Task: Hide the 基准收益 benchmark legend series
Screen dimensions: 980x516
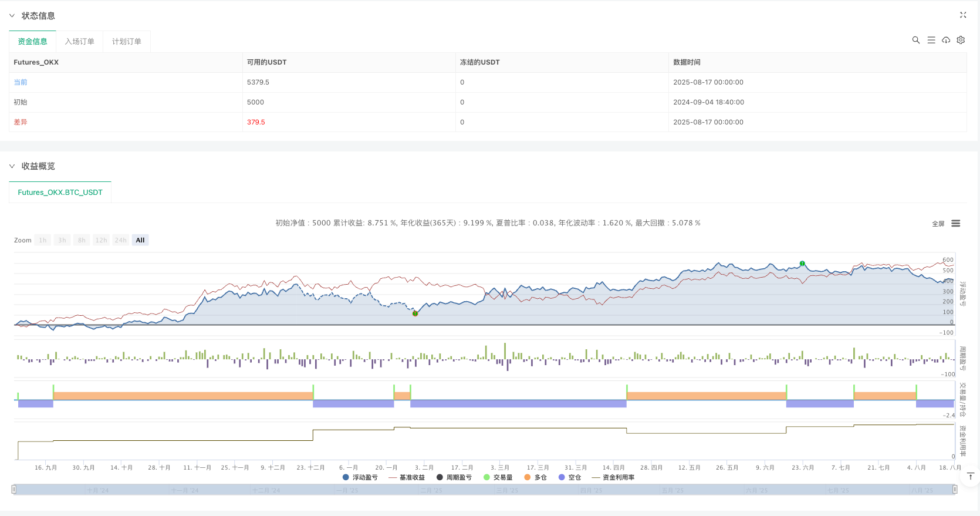Action: pos(407,477)
